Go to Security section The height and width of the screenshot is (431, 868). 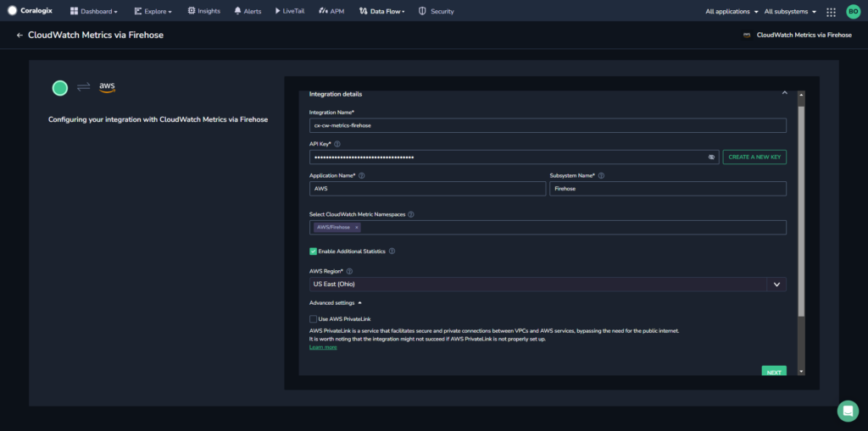pyautogui.click(x=436, y=11)
